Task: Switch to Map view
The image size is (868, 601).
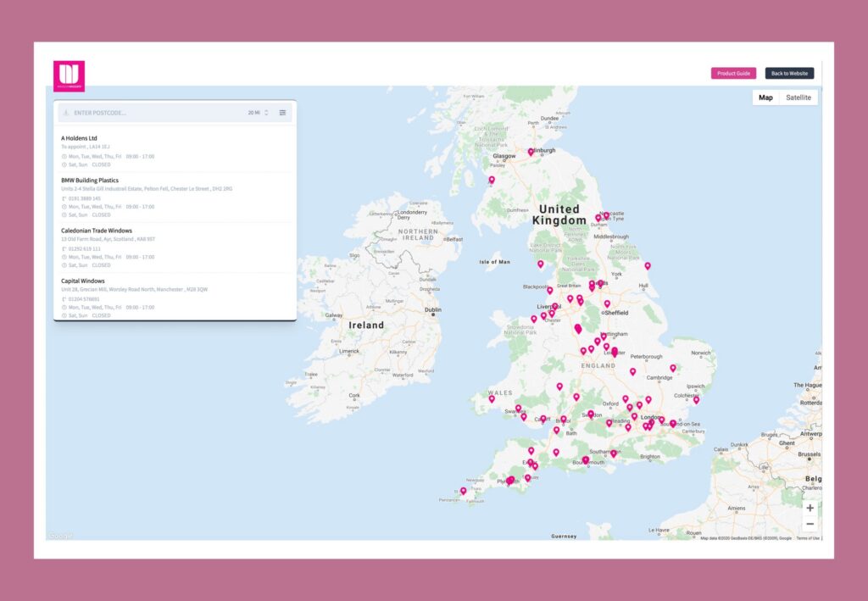Action: pos(765,97)
